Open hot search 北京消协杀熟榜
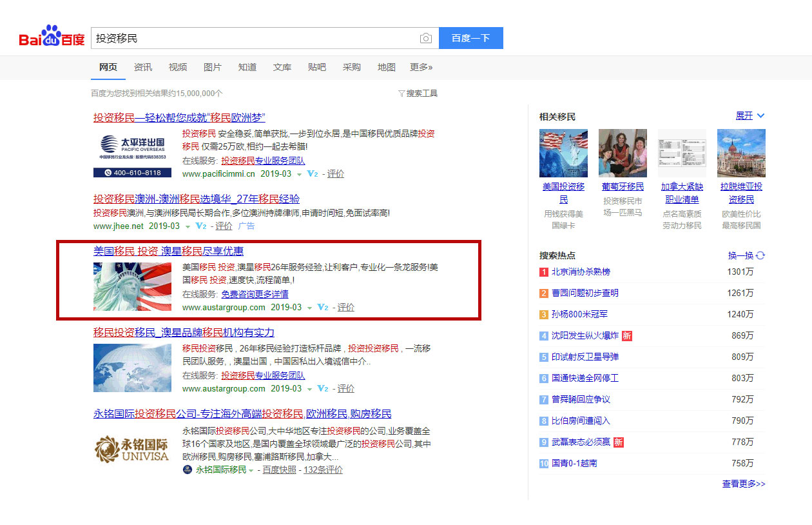The image size is (812, 525). (x=581, y=272)
